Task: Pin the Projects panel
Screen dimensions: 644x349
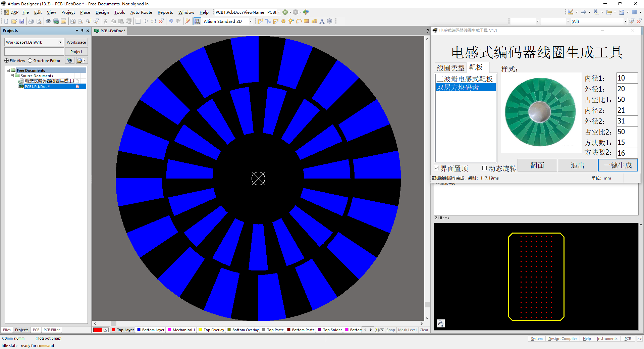Action: (83, 31)
